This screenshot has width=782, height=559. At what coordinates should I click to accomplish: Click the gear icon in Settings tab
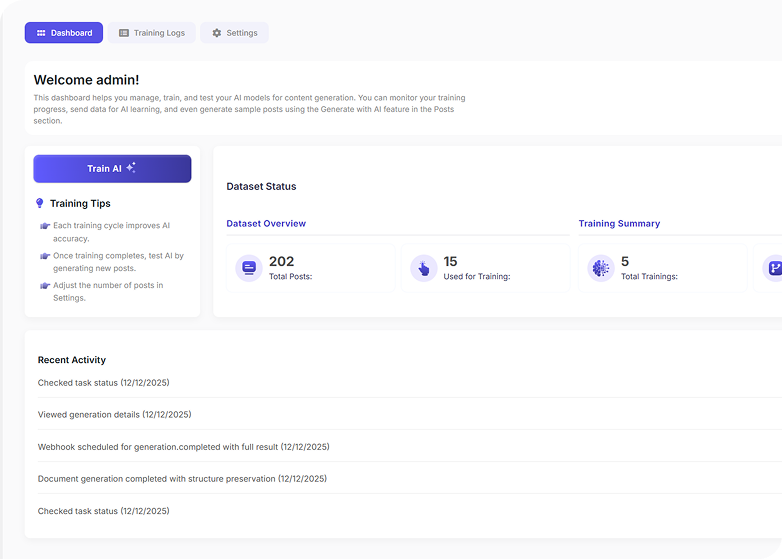217,33
